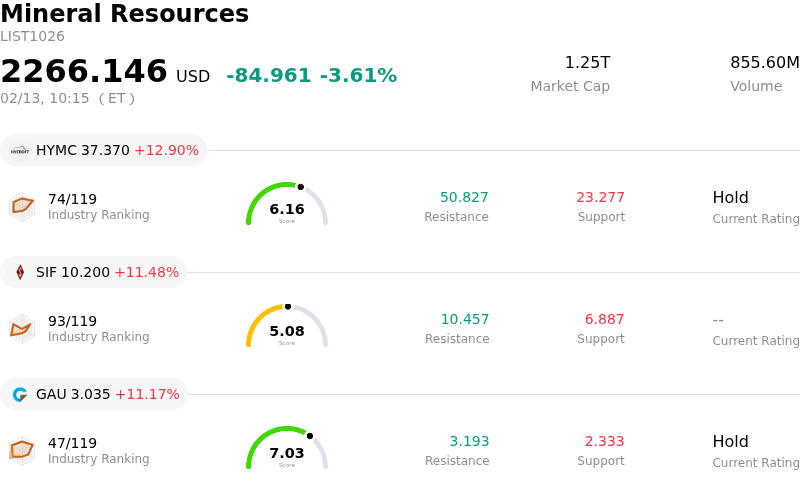Click the Mineral Resources title

[124, 14]
